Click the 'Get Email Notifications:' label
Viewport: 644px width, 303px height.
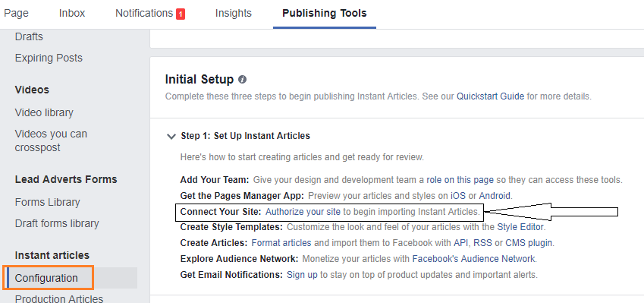click(x=231, y=275)
